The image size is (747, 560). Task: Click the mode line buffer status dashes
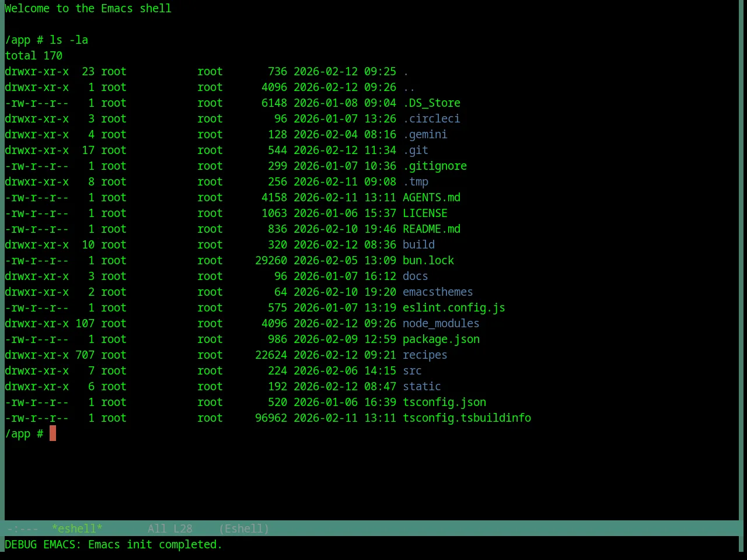[x=22, y=528]
